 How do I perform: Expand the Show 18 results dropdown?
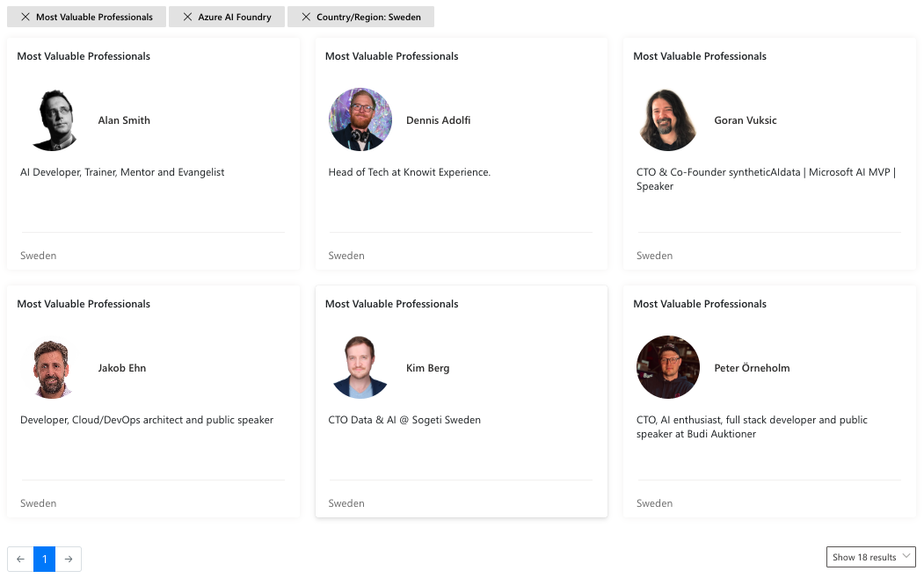point(870,557)
